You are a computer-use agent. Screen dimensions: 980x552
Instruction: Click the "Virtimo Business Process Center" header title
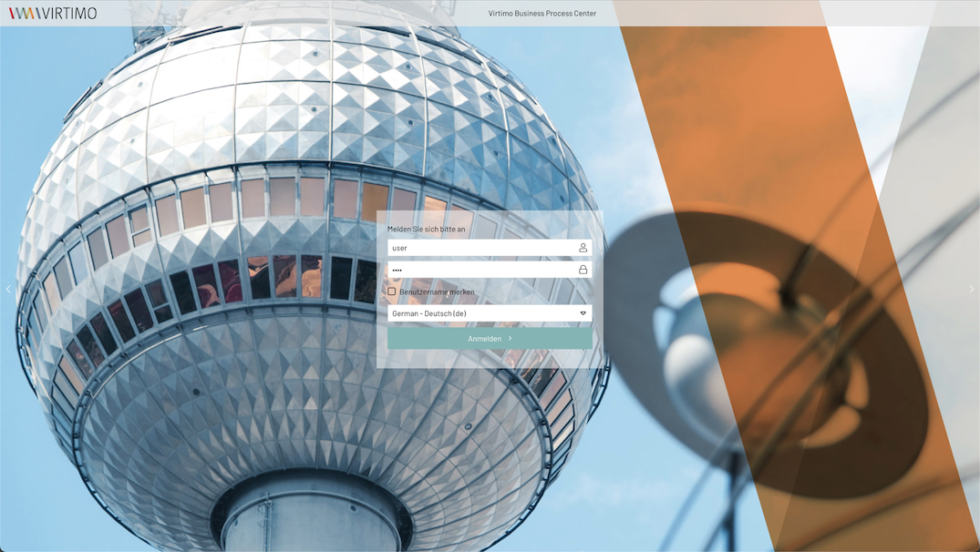542,14
